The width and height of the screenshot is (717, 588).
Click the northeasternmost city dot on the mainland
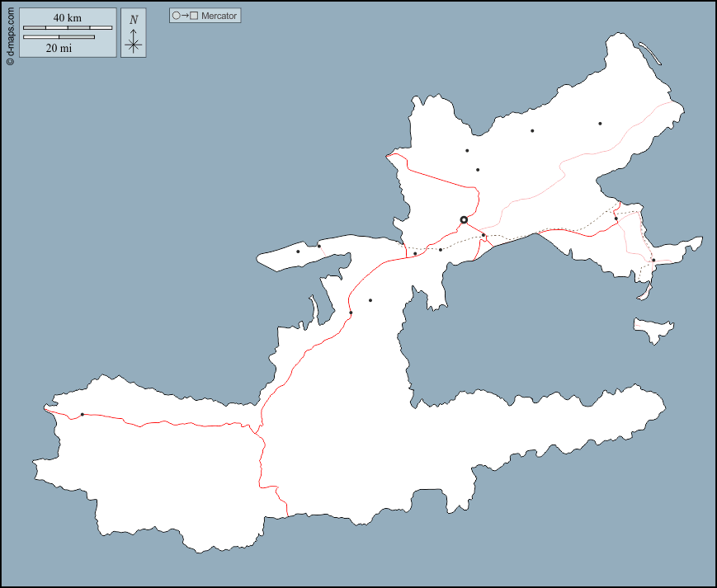point(600,124)
